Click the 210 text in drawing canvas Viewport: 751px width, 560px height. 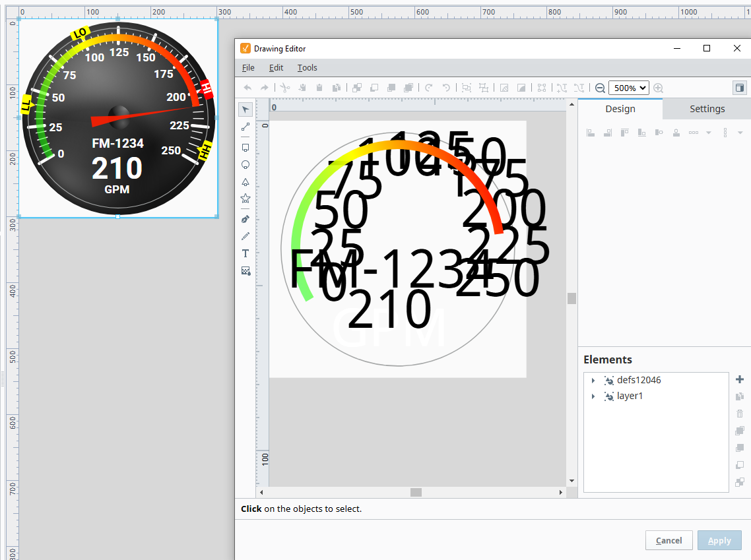389,309
